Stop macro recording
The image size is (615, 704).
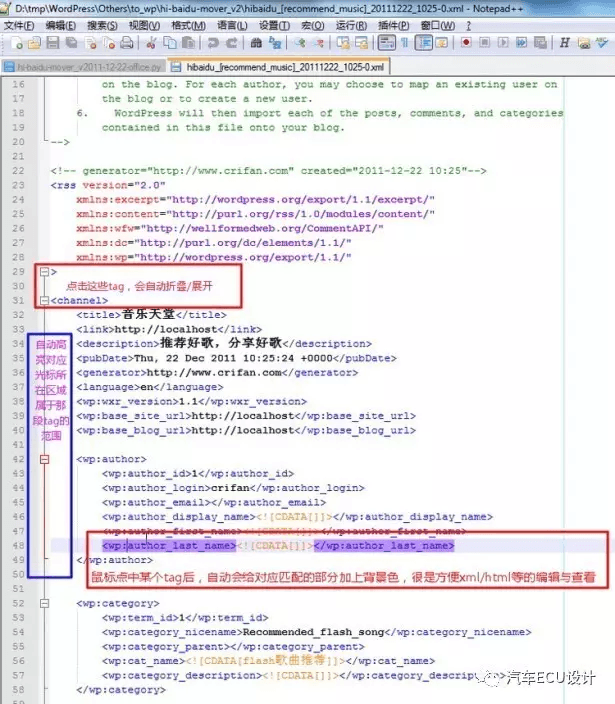(x=484, y=43)
